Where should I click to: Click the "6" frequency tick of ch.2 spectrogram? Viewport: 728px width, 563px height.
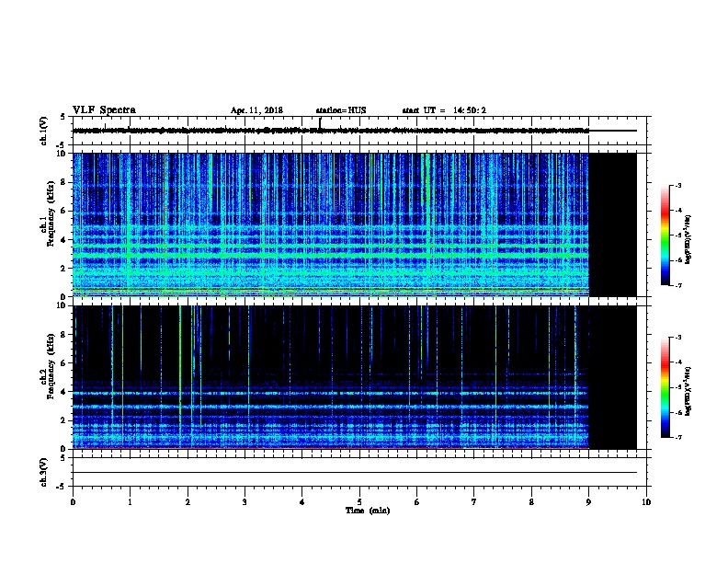point(63,362)
